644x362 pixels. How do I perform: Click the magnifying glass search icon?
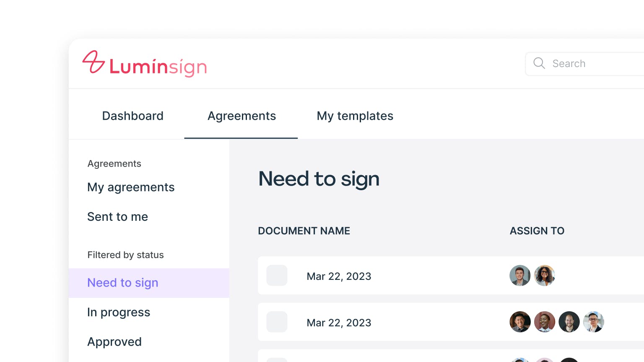[539, 63]
